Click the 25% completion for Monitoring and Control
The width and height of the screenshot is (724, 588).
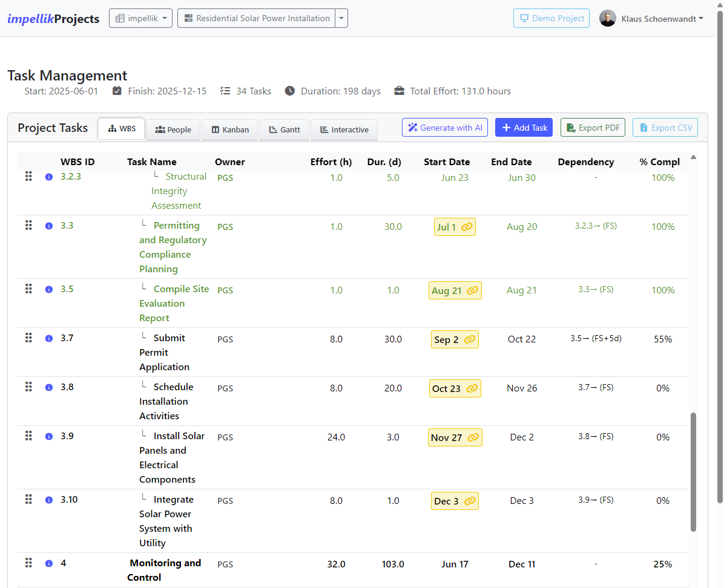[x=663, y=564]
